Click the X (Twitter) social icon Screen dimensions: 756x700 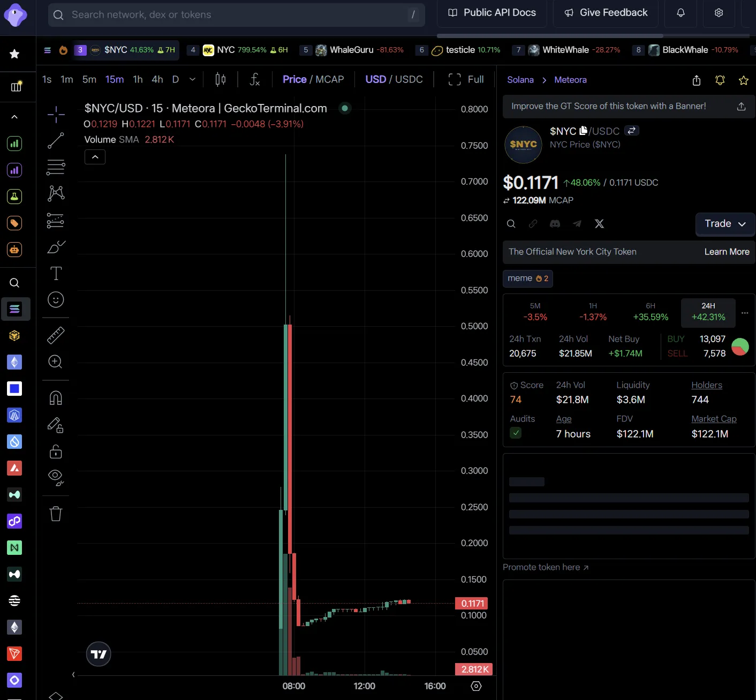[599, 224]
